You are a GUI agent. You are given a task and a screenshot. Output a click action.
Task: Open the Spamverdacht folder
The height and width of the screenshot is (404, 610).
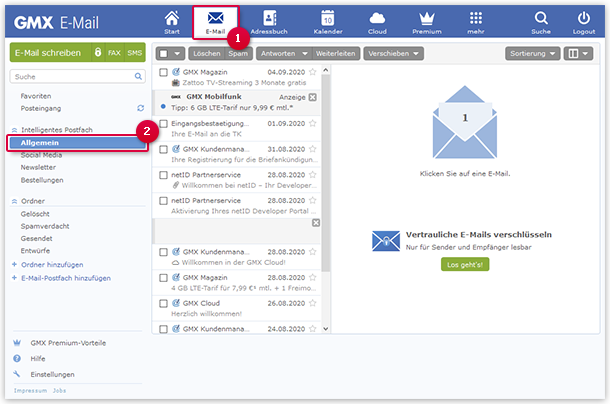click(45, 226)
